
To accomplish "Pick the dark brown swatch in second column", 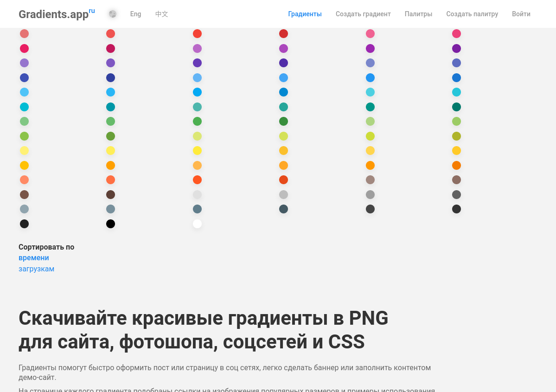I will (x=111, y=194).
